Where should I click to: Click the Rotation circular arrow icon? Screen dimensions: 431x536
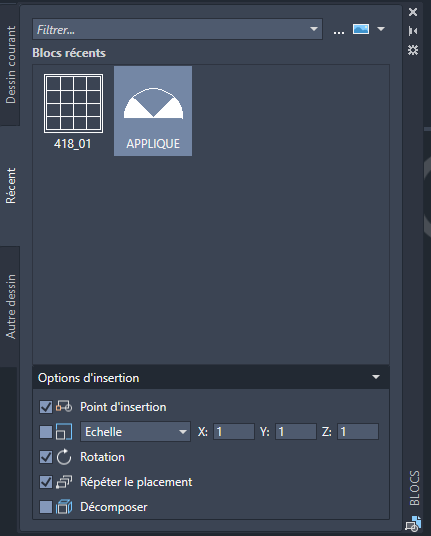point(64,457)
